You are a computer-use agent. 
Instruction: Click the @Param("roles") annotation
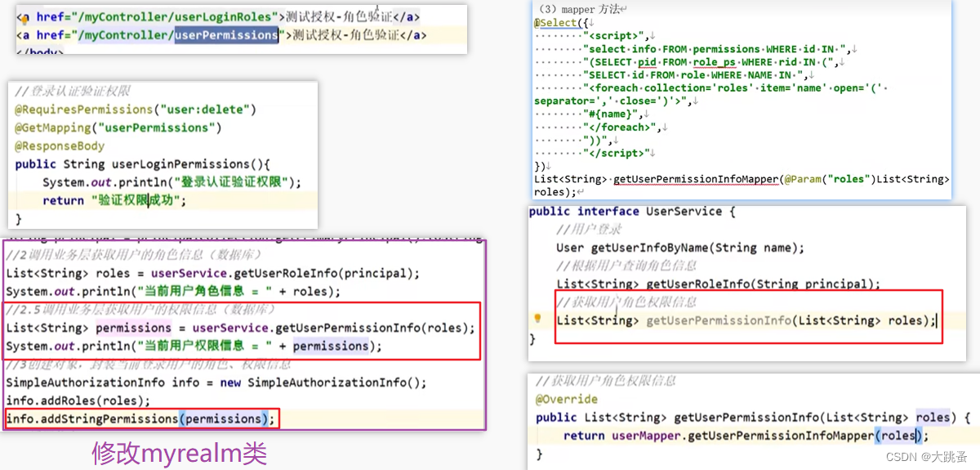point(823,179)
